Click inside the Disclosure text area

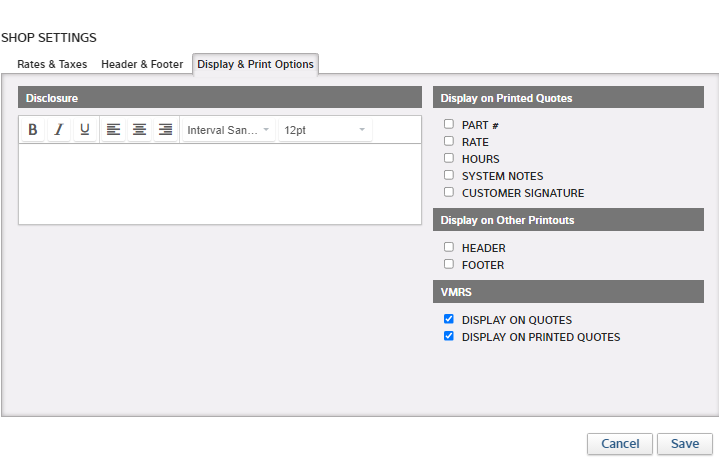220,183
